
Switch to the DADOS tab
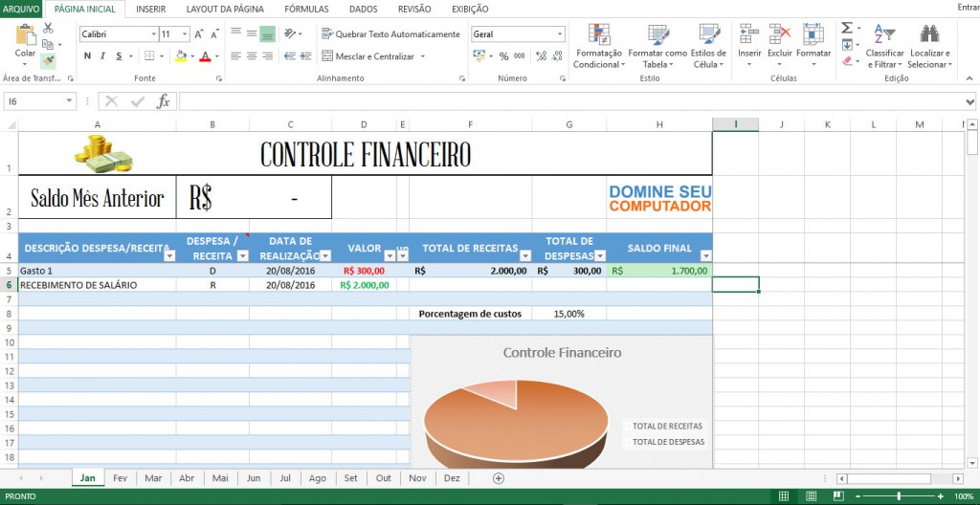pyautogui.click(x=363, y=10)
